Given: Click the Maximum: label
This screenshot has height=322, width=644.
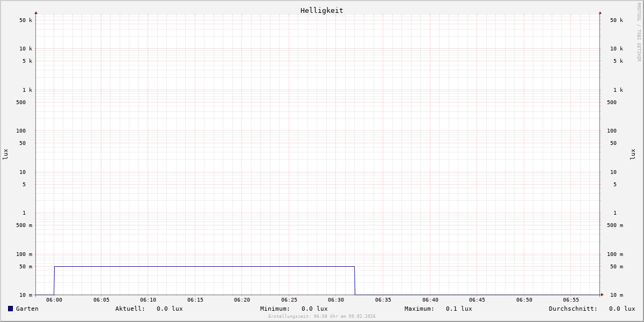Looking at the screenshot, I should point(420,309).
